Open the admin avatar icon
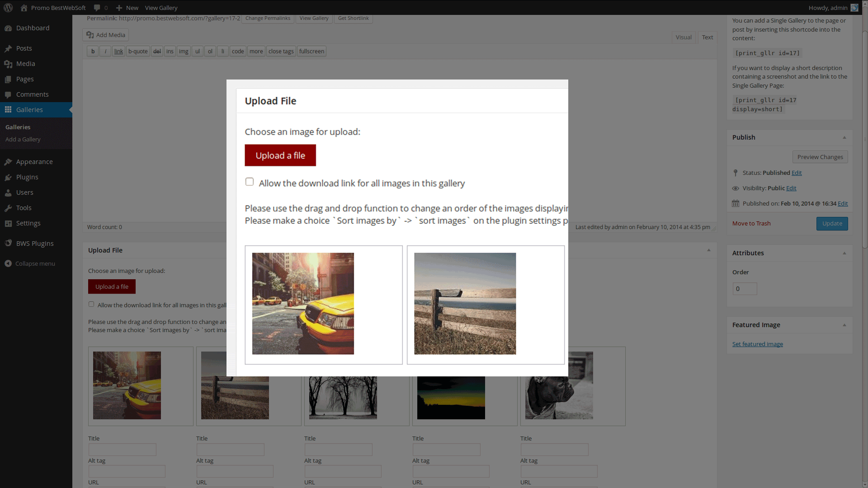 (854, 8)
